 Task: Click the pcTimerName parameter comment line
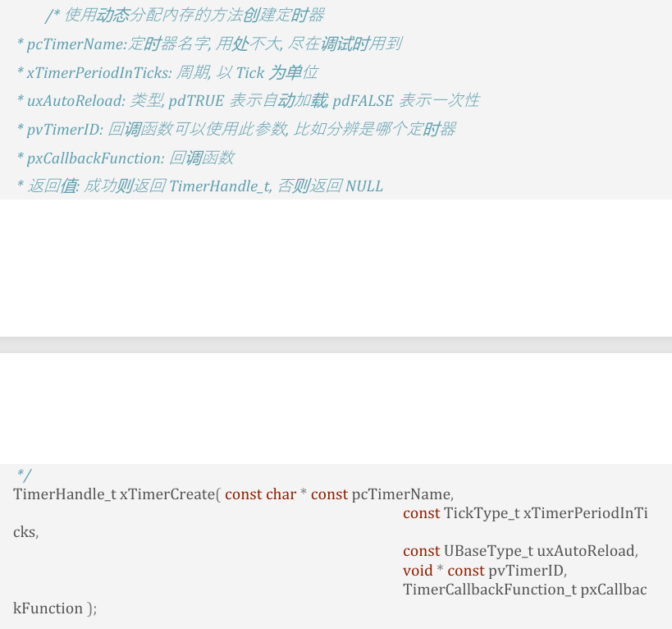[x=209, y=44]
